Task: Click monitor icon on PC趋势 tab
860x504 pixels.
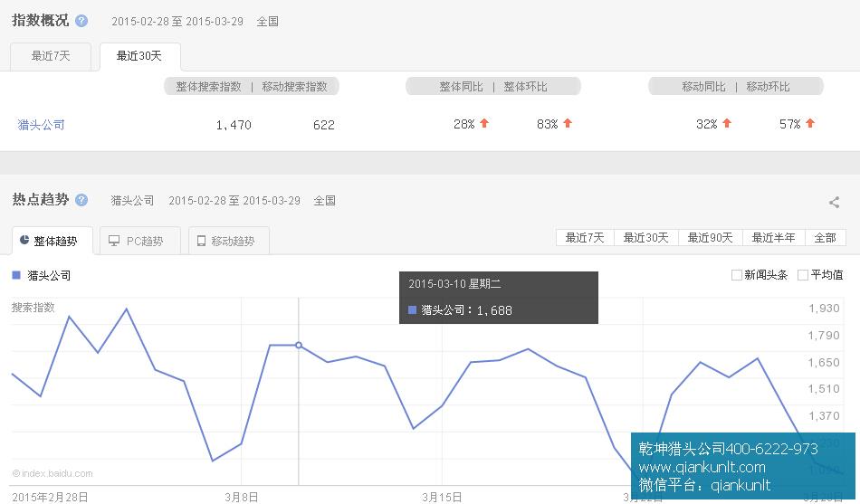Action: click(x=114, y=241)
